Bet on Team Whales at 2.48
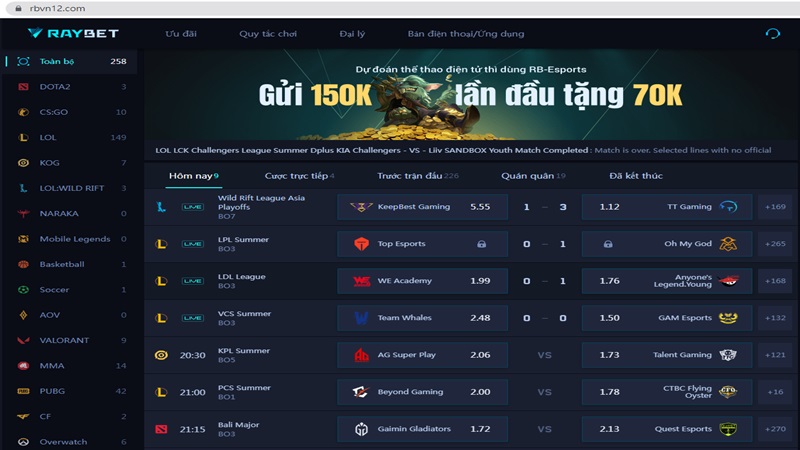 point(422,318)
